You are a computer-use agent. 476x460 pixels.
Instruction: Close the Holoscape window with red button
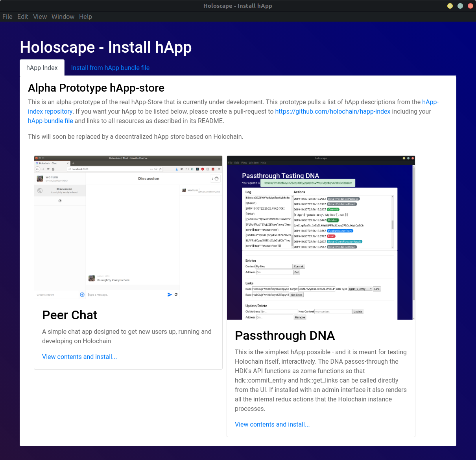470,6
